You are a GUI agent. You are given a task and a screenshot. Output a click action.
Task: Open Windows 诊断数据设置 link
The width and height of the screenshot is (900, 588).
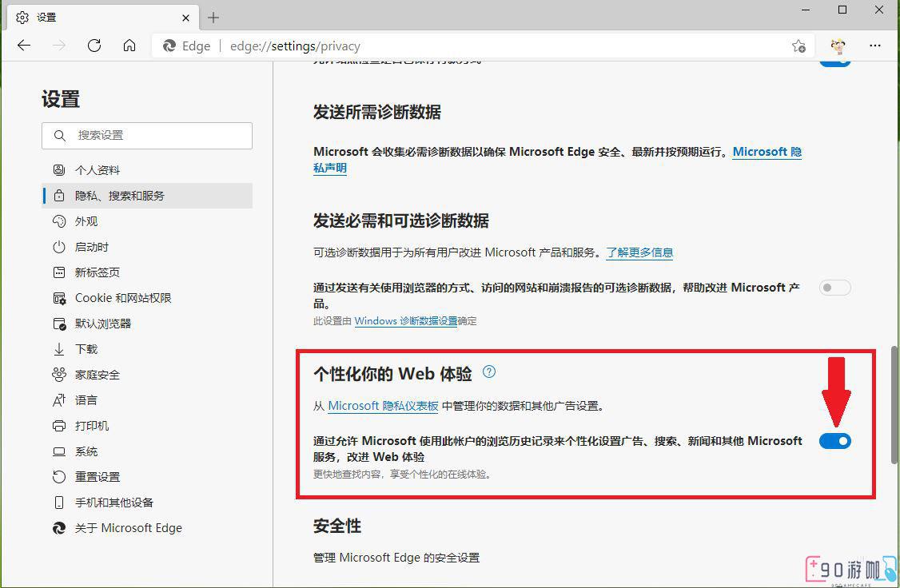point(406,320)
